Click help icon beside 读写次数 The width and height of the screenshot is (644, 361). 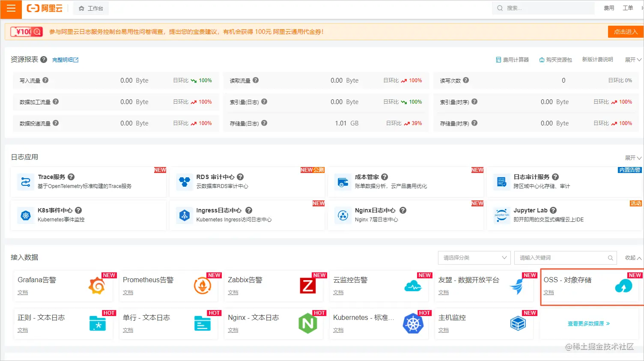point(466,80)
